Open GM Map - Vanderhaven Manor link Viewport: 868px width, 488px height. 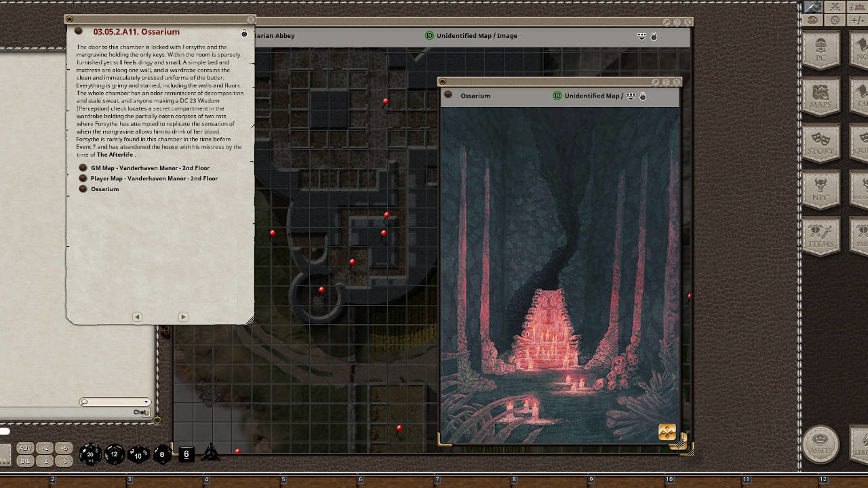coord(150,168)
